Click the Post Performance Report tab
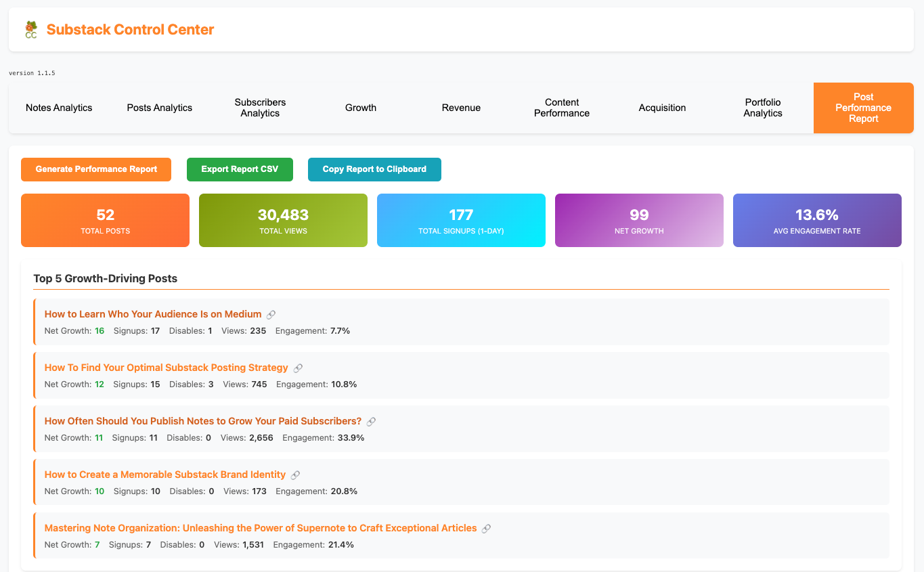 pyautogui.click(x=864, y=108)
